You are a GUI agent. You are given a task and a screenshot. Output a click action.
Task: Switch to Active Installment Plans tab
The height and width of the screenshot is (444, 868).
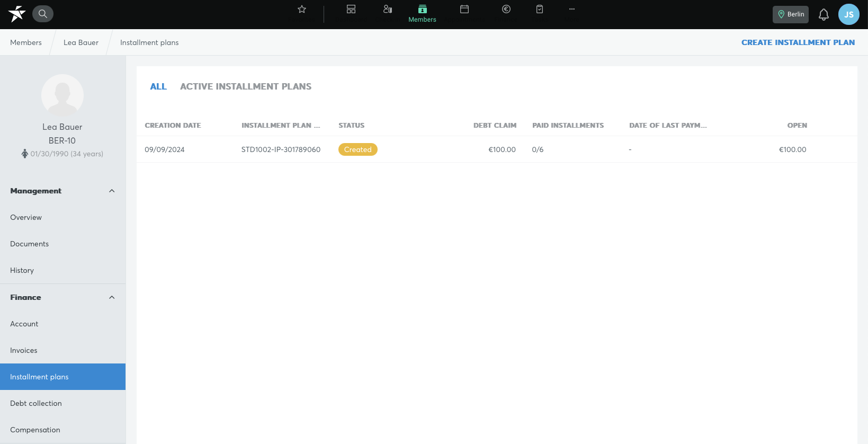click(246, 86)
